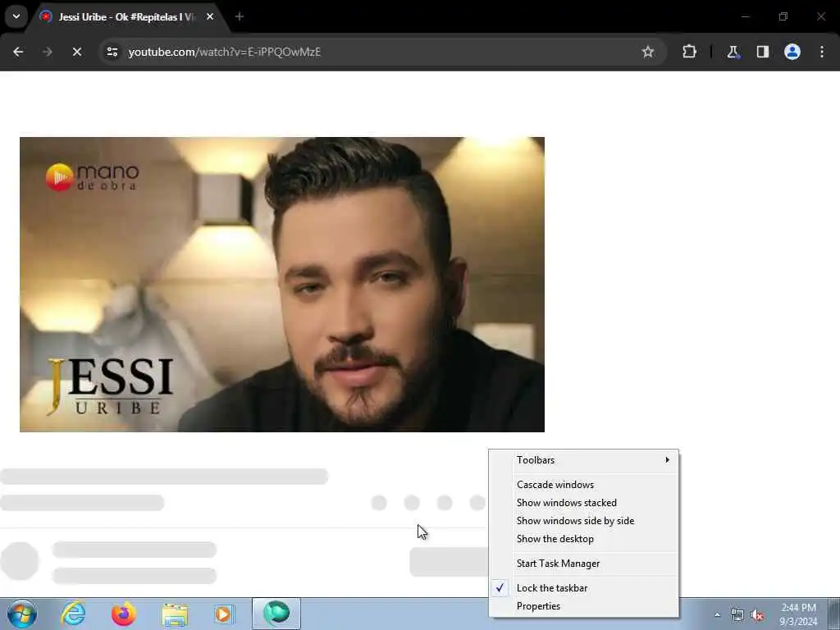Open Chrome Labs flask icon
This screenshot has height=630, width=840.
coord(733,52)
